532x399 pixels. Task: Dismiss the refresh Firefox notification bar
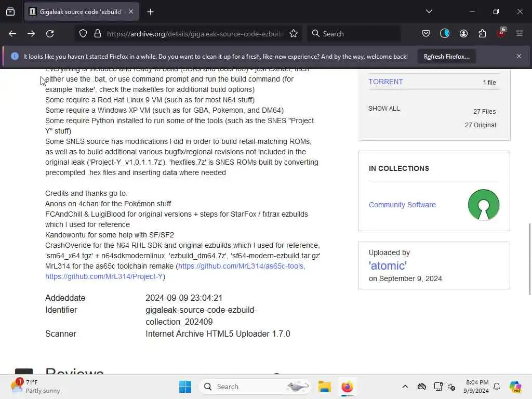tap(519, 56)
